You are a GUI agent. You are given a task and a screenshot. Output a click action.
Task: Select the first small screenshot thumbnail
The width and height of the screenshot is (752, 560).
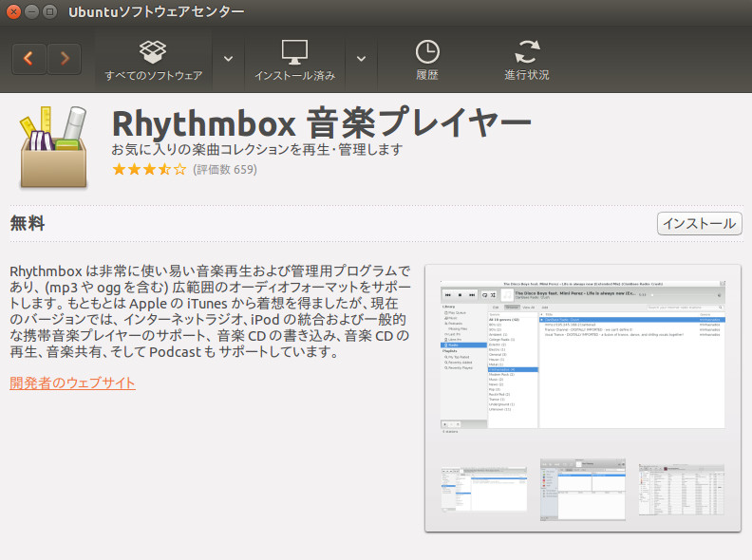click(484, 489)
